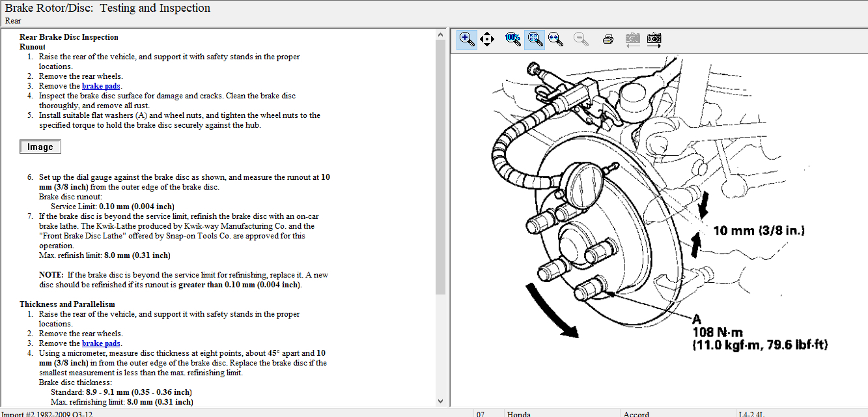Choose the fit-width zoom tool
The height and width of the screenshot is (417, 868).
[x=555, y=39]
